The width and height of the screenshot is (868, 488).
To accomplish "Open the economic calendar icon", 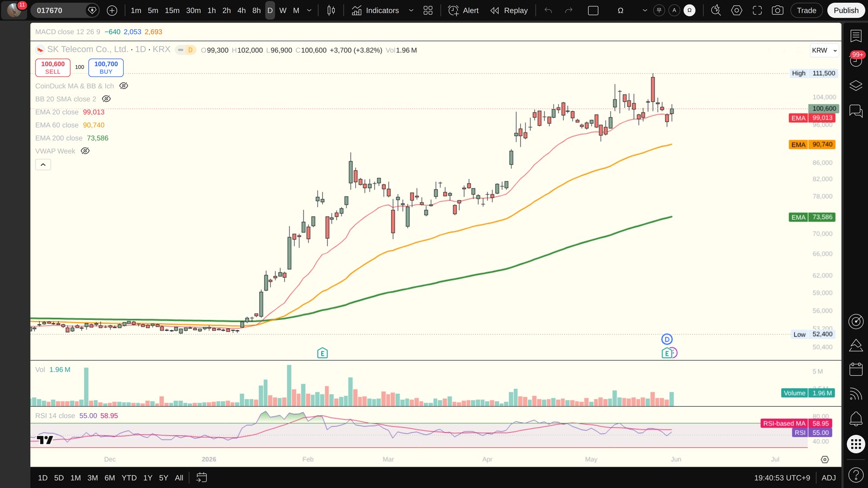I will click(x=856, y=369).
